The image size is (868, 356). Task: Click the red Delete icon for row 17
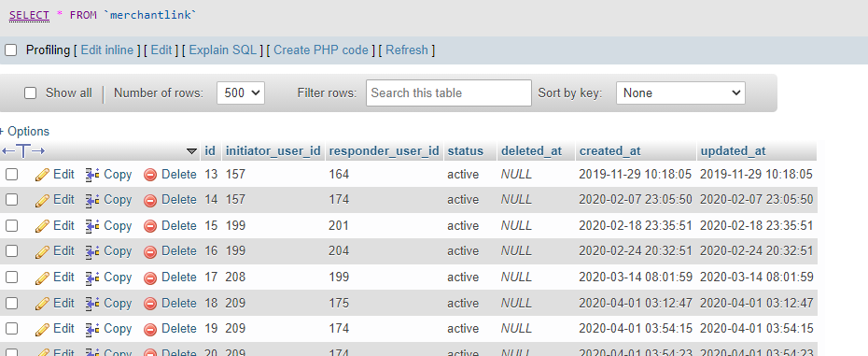click(x=150, y=278)
